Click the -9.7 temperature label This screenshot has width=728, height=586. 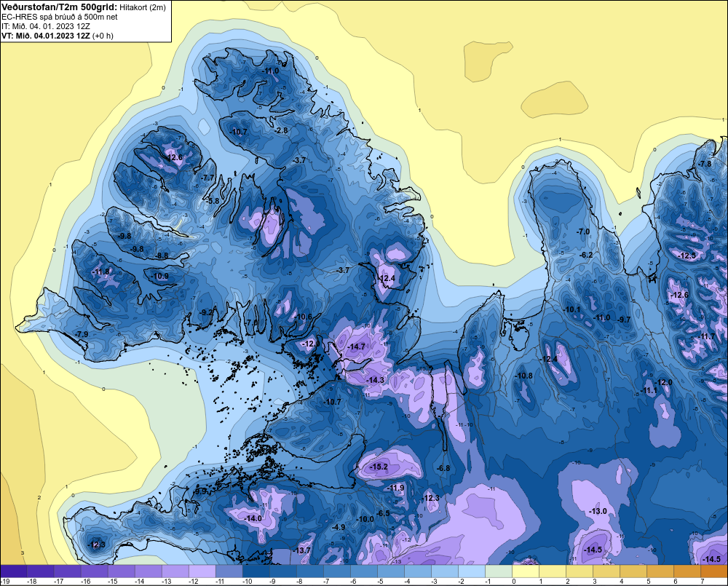[625, 320]
